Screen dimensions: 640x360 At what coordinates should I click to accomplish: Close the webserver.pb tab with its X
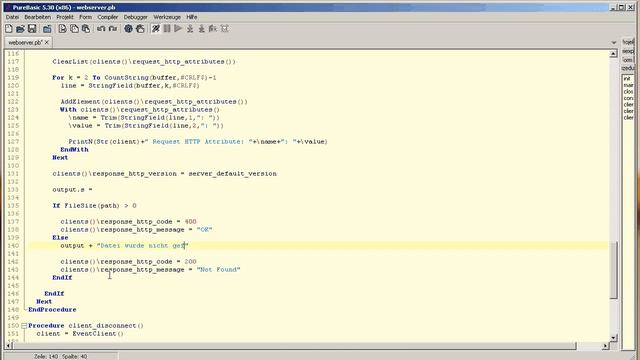[x=47, y=42]
